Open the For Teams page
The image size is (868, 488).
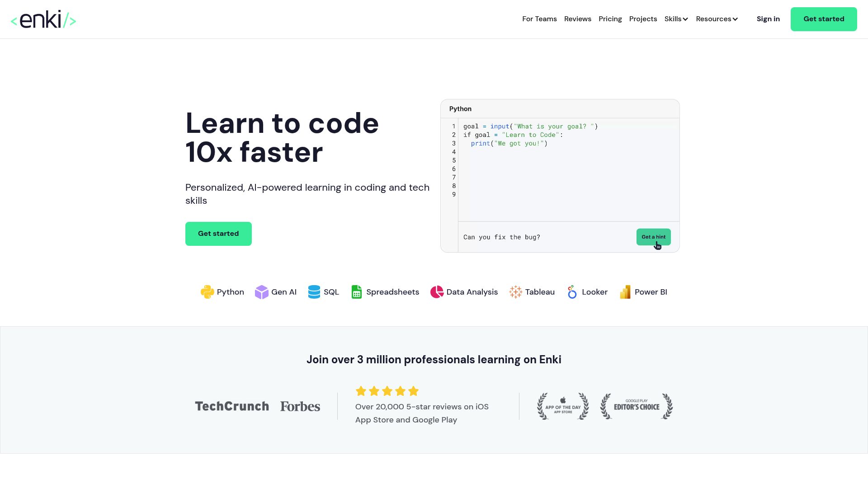(x=539, y=19)
